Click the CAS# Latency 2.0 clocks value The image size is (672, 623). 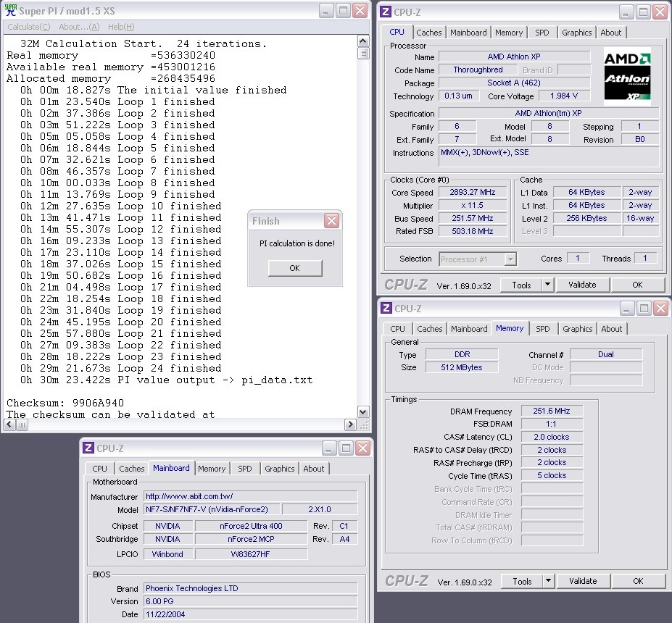tap(552, 437)
